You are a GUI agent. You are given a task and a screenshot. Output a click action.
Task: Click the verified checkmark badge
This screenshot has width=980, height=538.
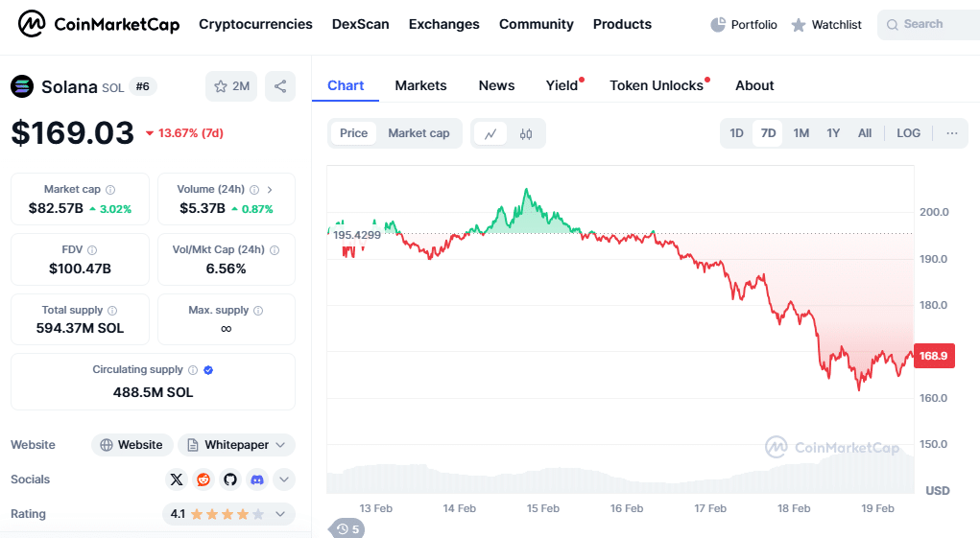click(208, 370)
